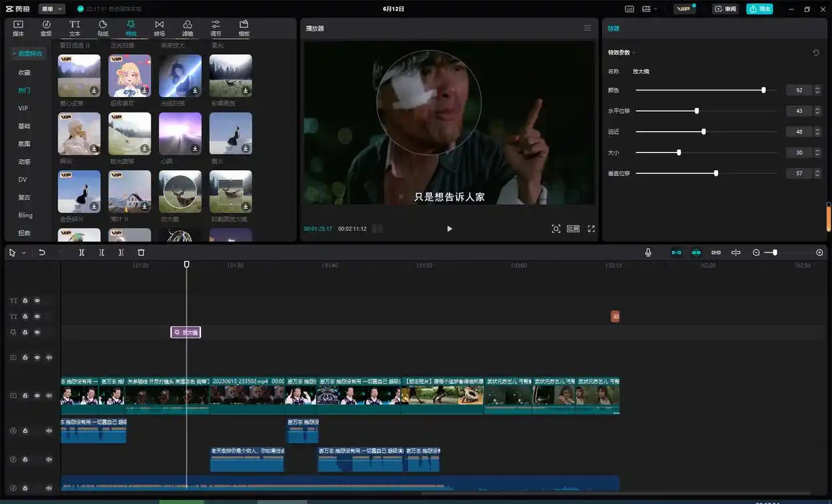The width and height of the screenshot is (832, 504).
Task: Open the player panel hamburger menu
Action: tap(587, 28)
